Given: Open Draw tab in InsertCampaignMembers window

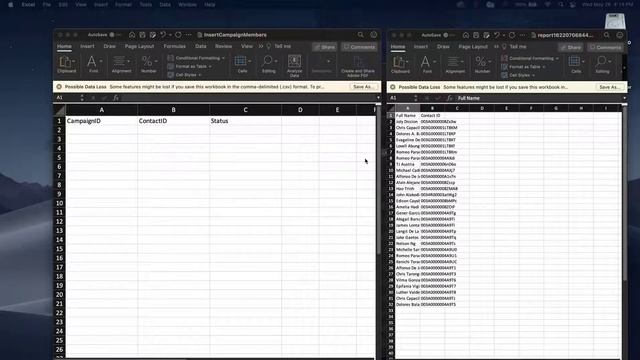Looking at the screenshot, I should click(x=109, y=47).
